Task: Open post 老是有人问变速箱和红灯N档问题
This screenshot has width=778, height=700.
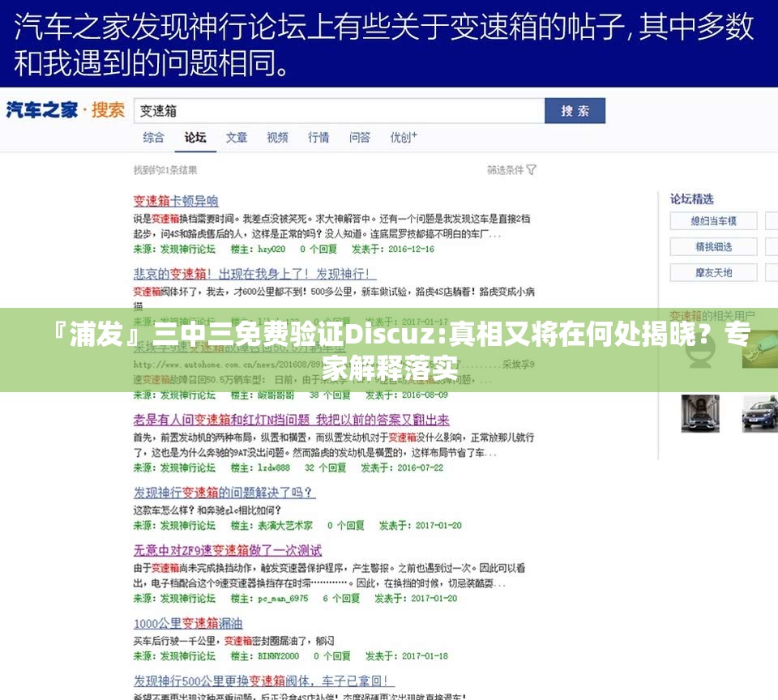Action: tap(291, 420)
